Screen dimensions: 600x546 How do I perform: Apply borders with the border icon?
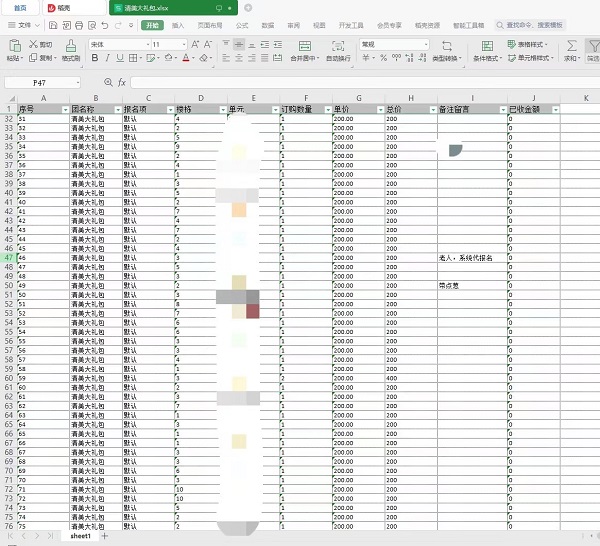133,58
